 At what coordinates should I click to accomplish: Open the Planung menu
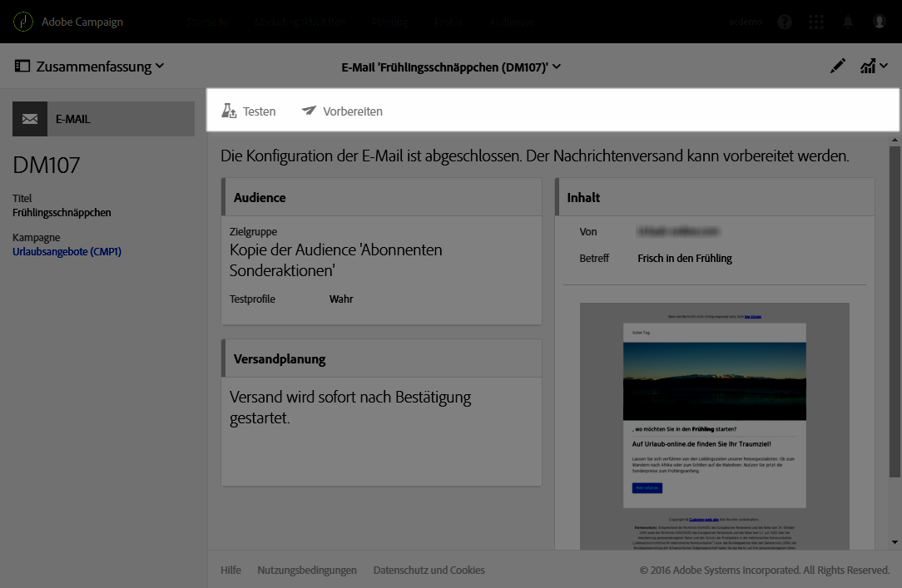pyautogui.click(x=390, y=22)
